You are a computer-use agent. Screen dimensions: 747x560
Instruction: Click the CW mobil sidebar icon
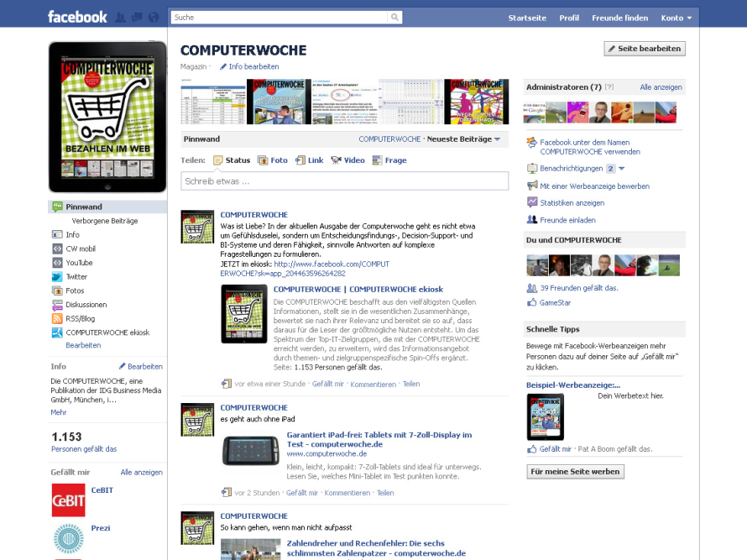point(57,249)
